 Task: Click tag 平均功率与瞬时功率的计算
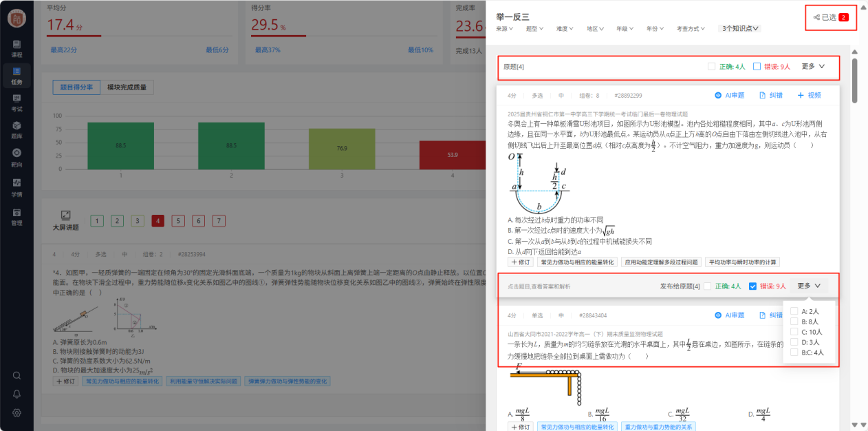point(743,262)
